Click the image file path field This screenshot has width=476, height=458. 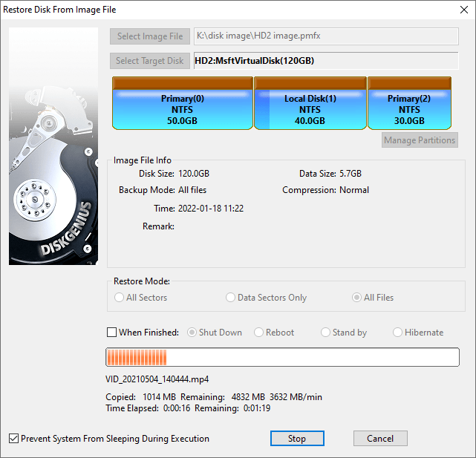[x=325, y=36]
